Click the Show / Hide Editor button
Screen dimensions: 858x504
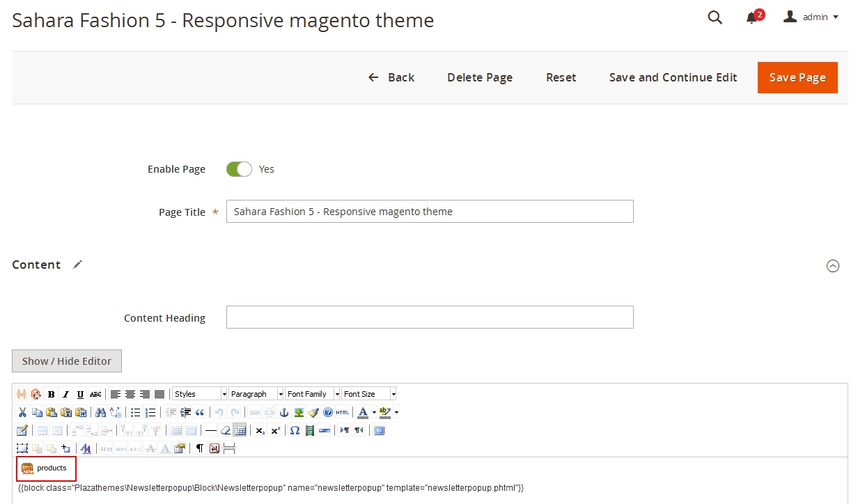[x=67, y=361]
